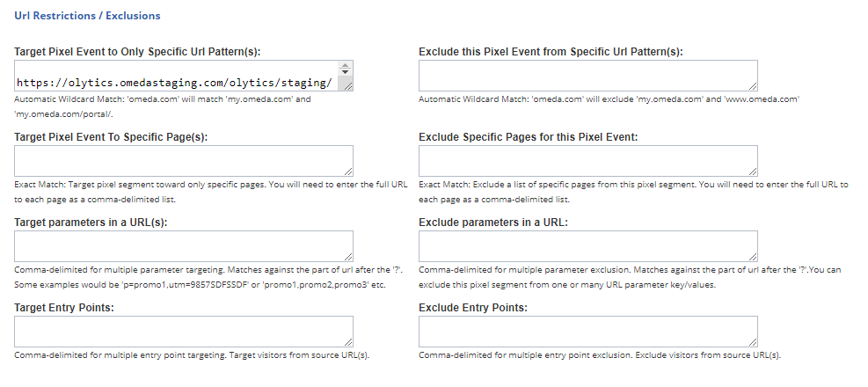868x387 pixels.
Task: Click the Url Restrictions / Exclusions heading
Action: pos(88,17)
